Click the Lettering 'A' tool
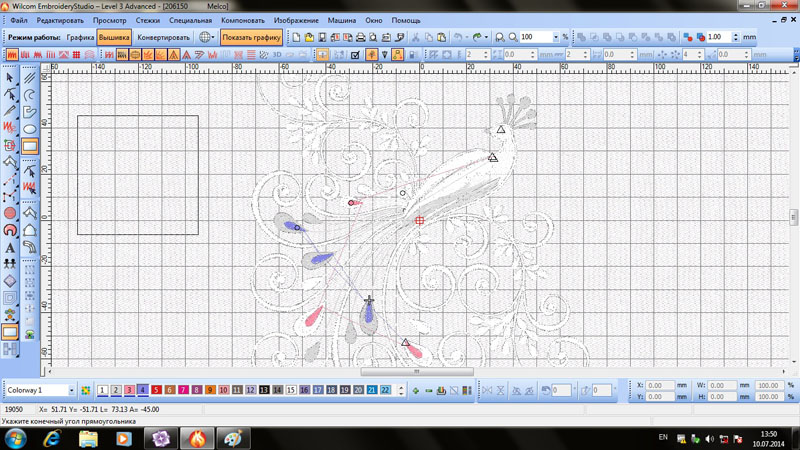800x450 pixels. (10, 247)
